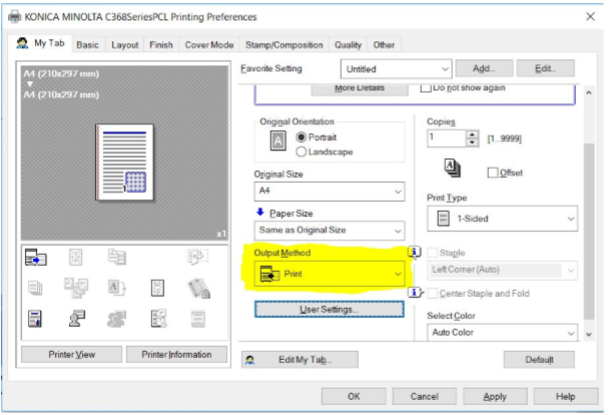Click the grayed banner paper icon in grid
Viewport: 612px width, 415px height.
click(x=198, y=319)
